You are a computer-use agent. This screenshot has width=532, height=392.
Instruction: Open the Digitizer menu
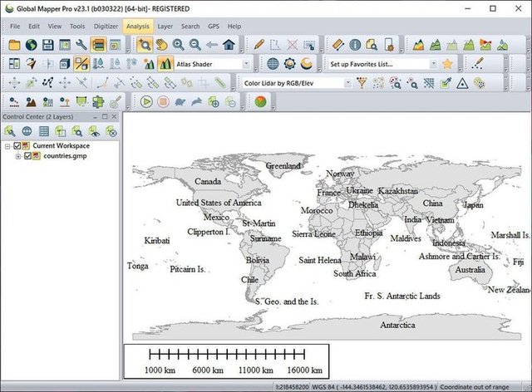pyautogui.click(x=106, y=26)
